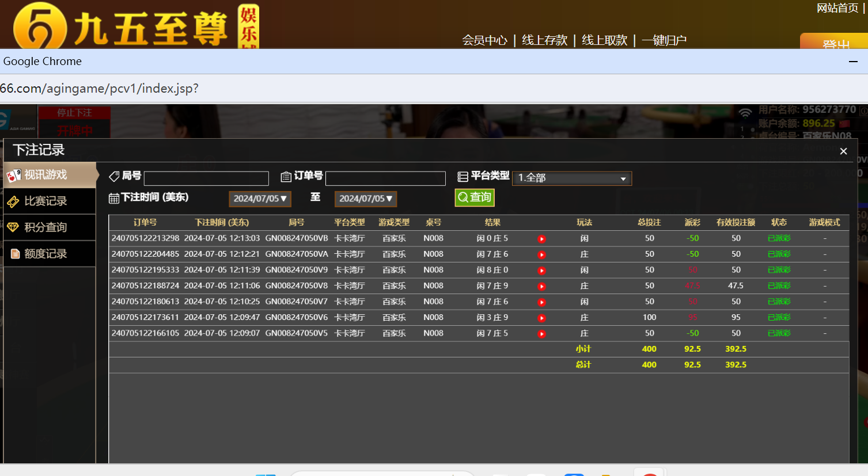Click the red play icon in first record row
Viewport: 868px width, 476px height.
[541, 239]
